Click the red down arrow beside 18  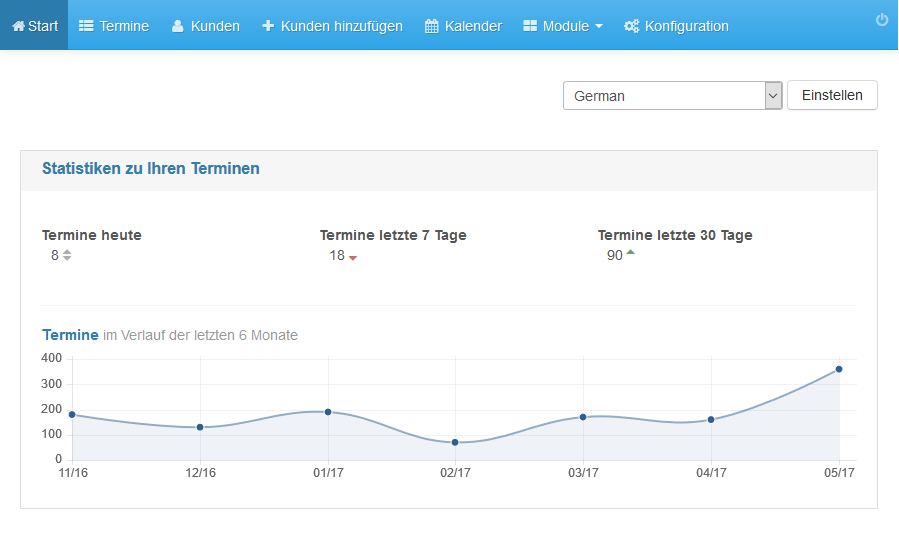(353, 258)
